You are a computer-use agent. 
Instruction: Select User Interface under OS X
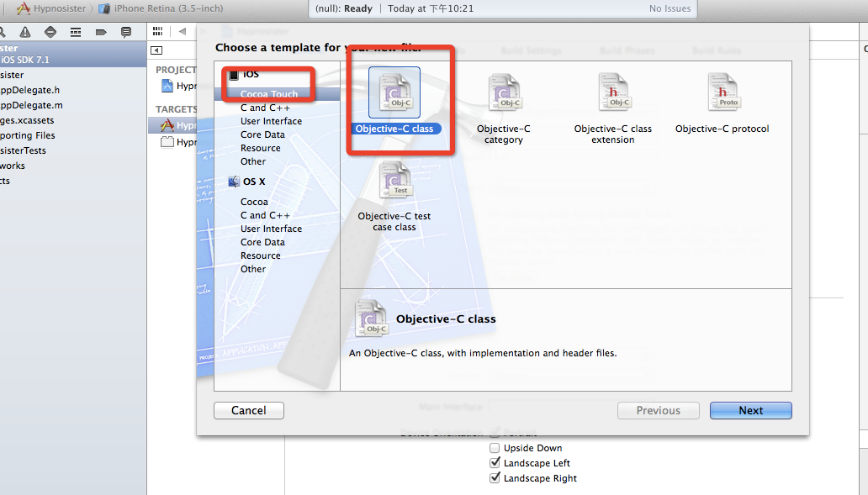point(271,229)
